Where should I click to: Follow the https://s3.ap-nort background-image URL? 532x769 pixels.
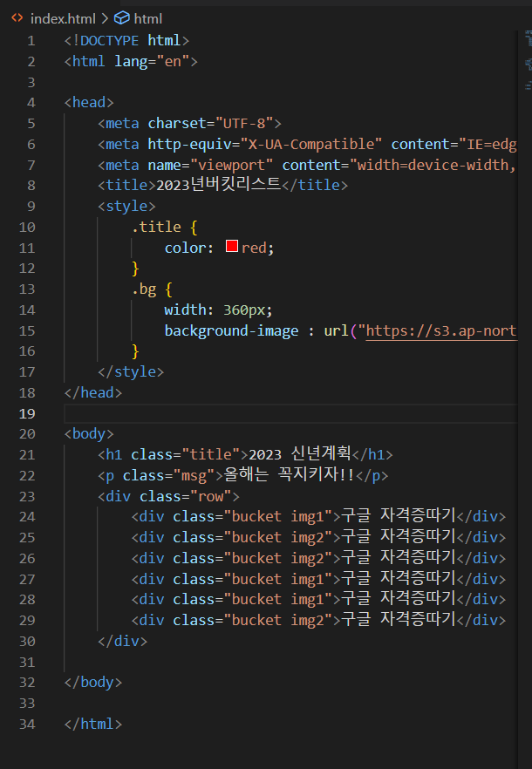click(441, 331)
